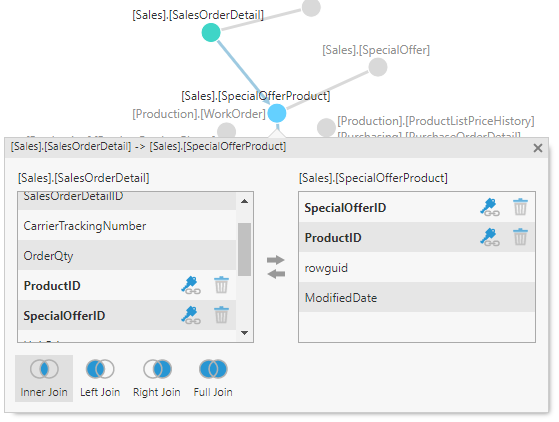Delete right ProductID using trash icon
Screen dimensions: 559x422
click(520, 237)
